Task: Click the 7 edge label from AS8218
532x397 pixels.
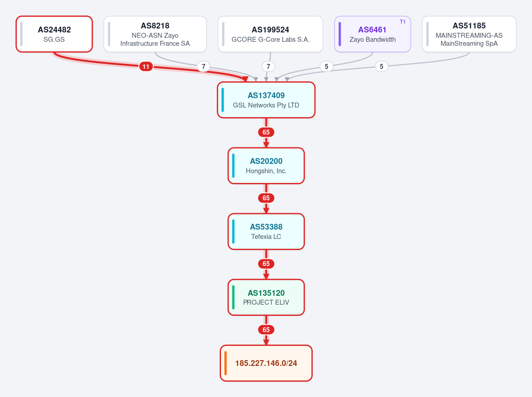Action: (x=204, y=67)
